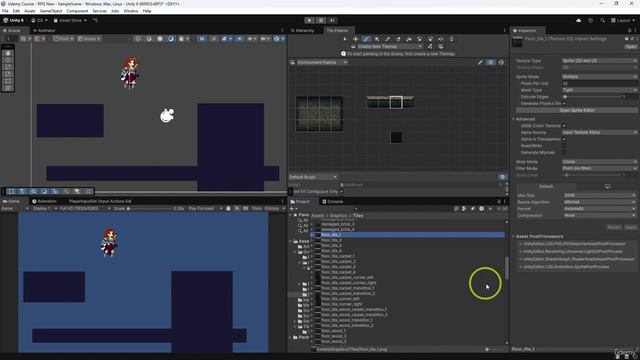Choose the Select tool in Tile Palette
This screenshot has height=360, width=640.
click(x=345, y=39)
